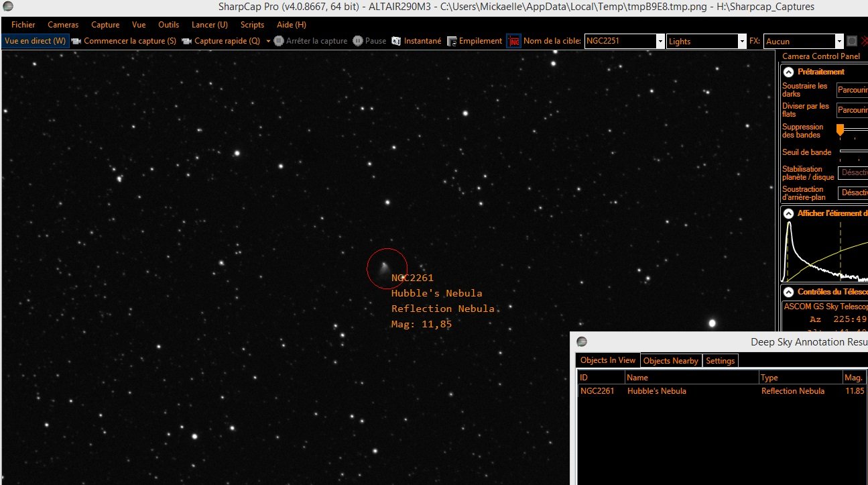Image resolution: width=868 pixels, height=485 pixels.
Task: Collapse the Contrôles du Télescope section
Action: (789, 292)
